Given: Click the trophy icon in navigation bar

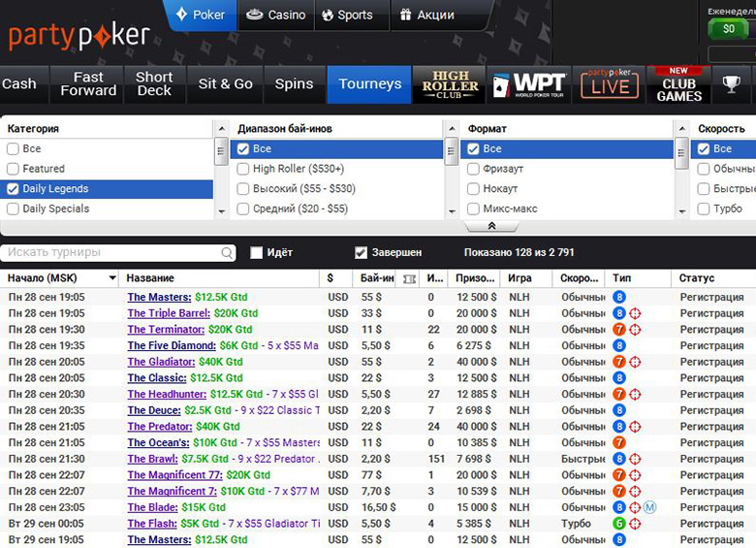Looking at the screenshot, I should (x=733, y=84).
